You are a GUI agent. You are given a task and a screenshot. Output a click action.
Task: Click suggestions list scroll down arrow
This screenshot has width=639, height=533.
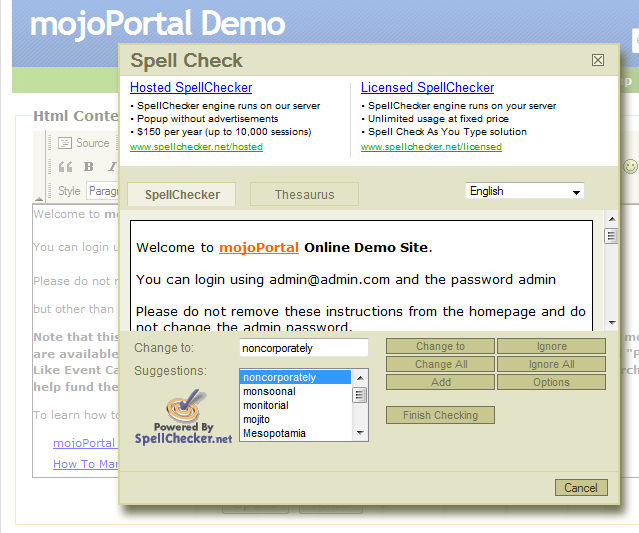coord(359,433)
